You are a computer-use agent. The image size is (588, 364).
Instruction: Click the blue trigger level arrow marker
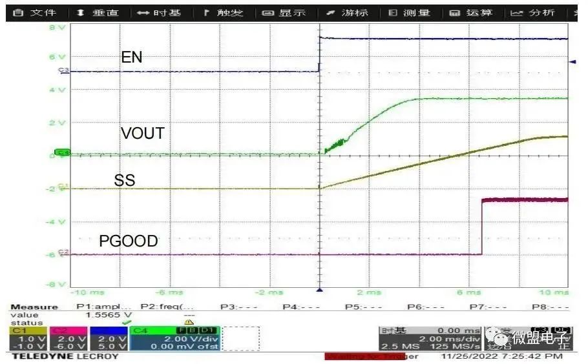[572, 62]
